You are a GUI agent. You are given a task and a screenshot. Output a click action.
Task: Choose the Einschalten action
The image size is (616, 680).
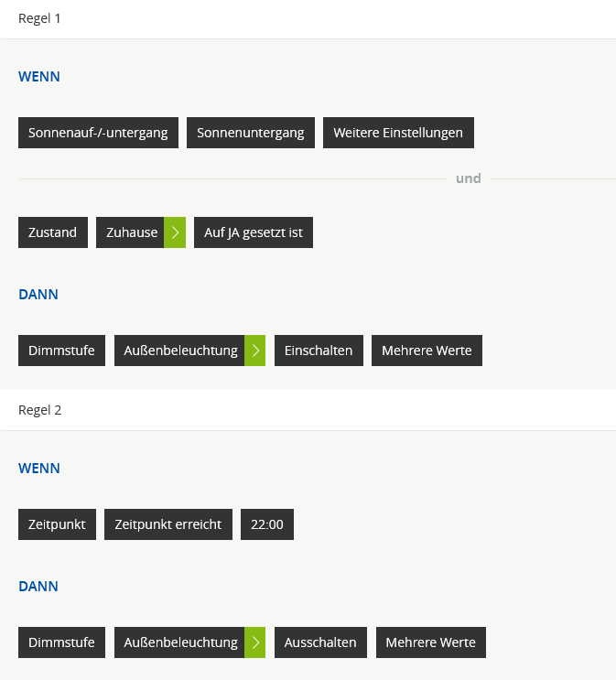[x=319, y=351]
